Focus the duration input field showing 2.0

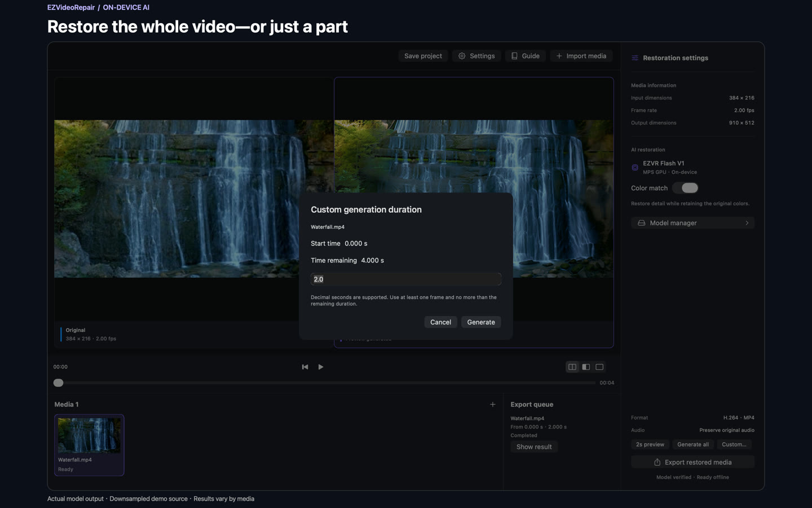point(405,279)
